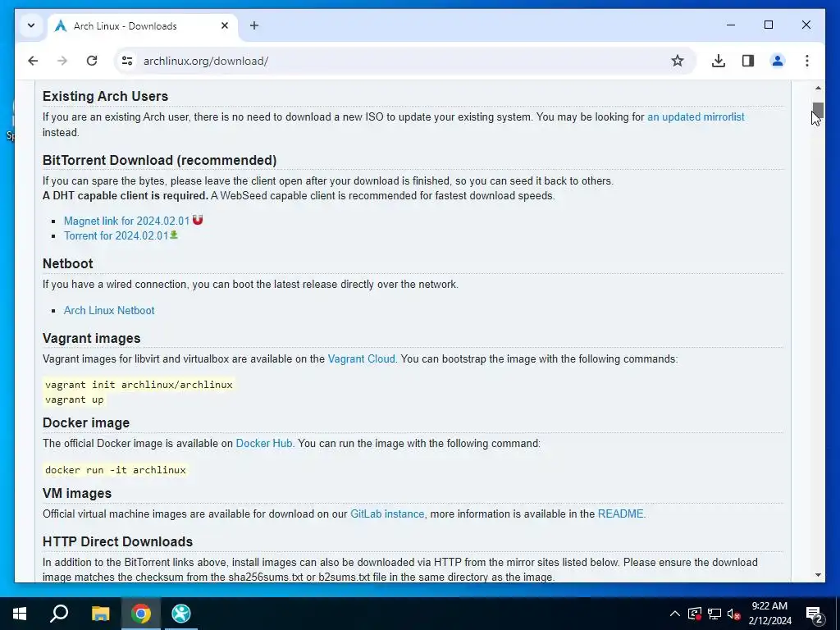Viewport: 840px width, 630px height.
Task: Maximize the Chrome window
Action: 768,25
